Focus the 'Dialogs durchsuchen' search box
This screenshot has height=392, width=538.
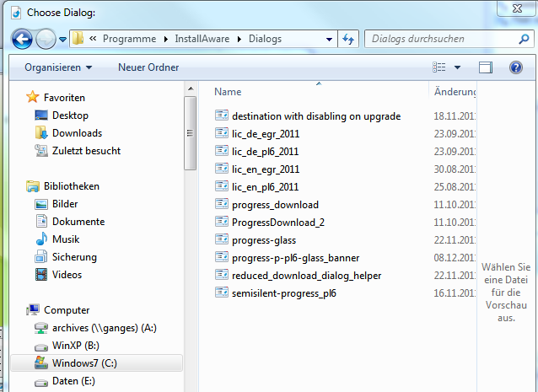pyautogui.click(x=443, y=39)
